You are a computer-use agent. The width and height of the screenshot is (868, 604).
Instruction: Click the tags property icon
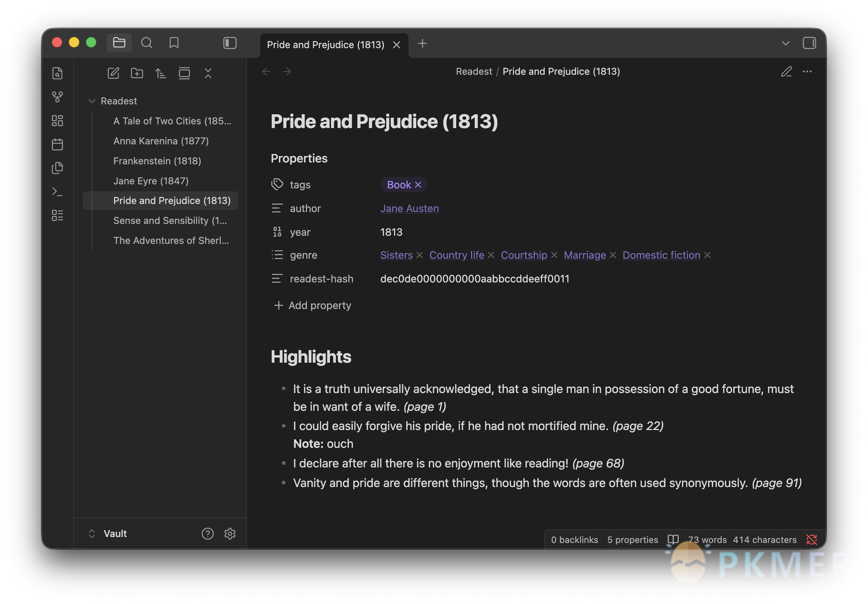277,185
